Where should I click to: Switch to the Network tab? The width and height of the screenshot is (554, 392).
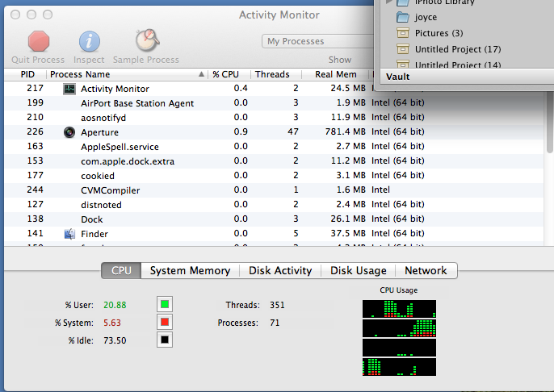[426, 271]
